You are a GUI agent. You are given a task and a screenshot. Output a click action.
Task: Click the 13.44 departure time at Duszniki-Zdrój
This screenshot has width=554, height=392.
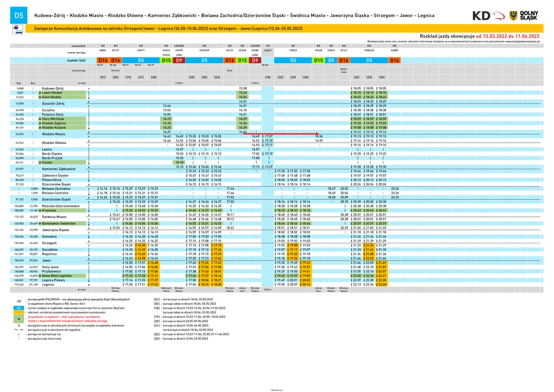(x=167, y=106)
